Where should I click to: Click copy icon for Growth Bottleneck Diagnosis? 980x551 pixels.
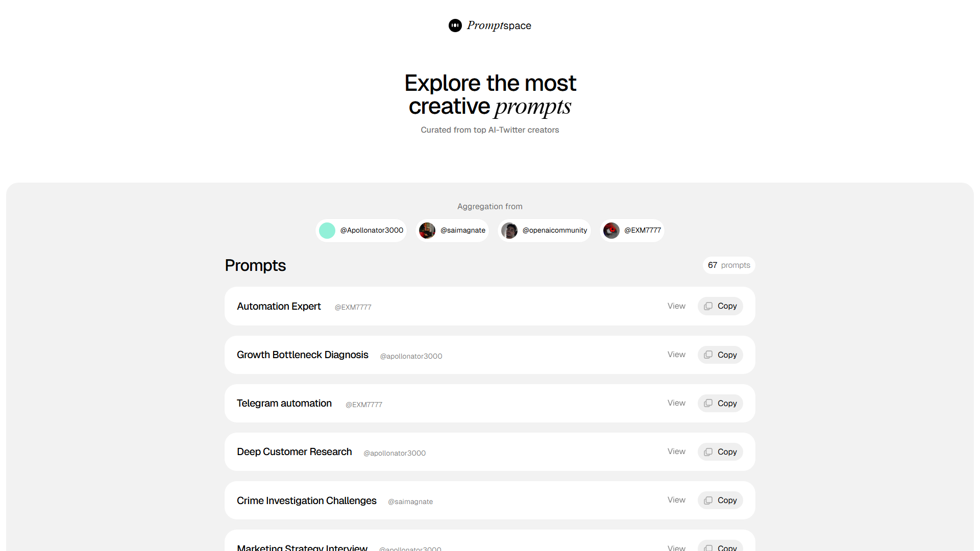pos(708,355)
